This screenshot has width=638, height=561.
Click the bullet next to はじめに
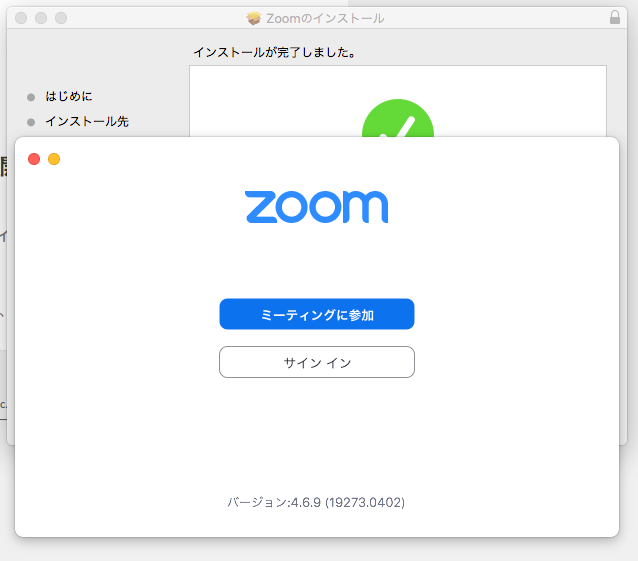pyautogui.click(x=31, y=97)
